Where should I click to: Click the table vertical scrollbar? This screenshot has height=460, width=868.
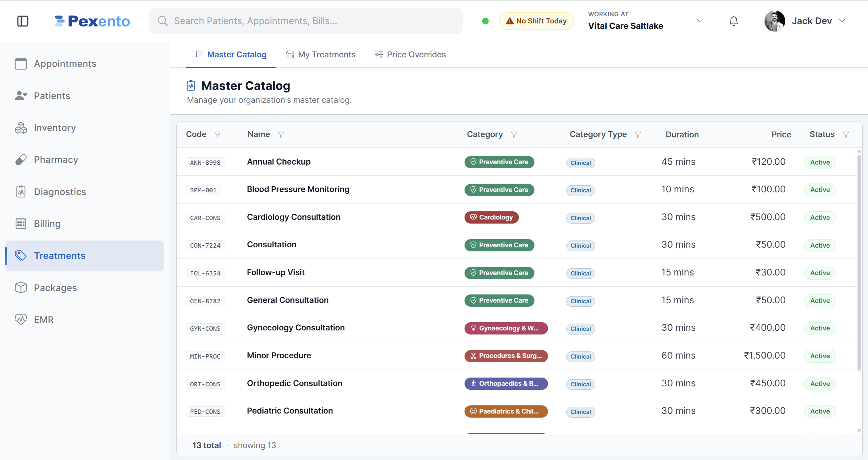tap(859, 263)
